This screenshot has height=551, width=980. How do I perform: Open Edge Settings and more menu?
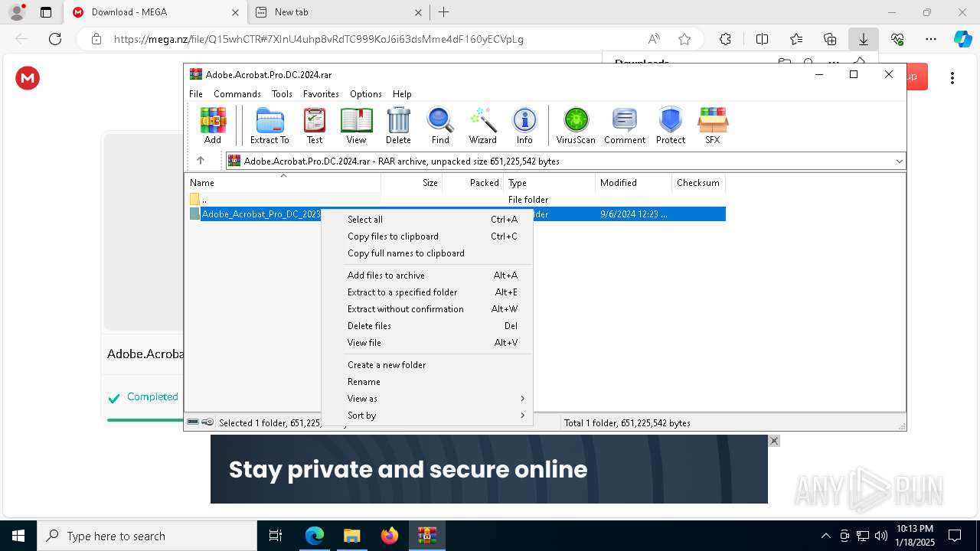pyautogui.click(x=931, y=39)
